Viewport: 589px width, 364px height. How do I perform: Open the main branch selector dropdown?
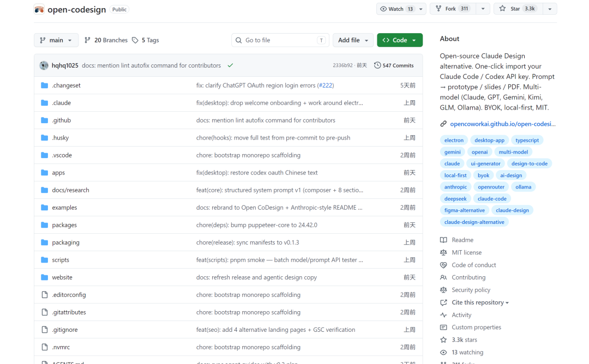[x=56, y=40]
